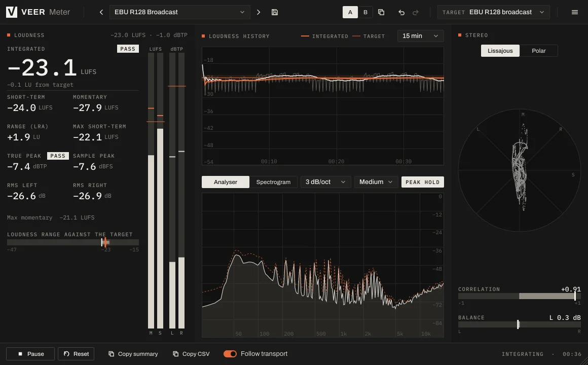Click Copy CSV
588x365 pixels.
pos(191,354)
